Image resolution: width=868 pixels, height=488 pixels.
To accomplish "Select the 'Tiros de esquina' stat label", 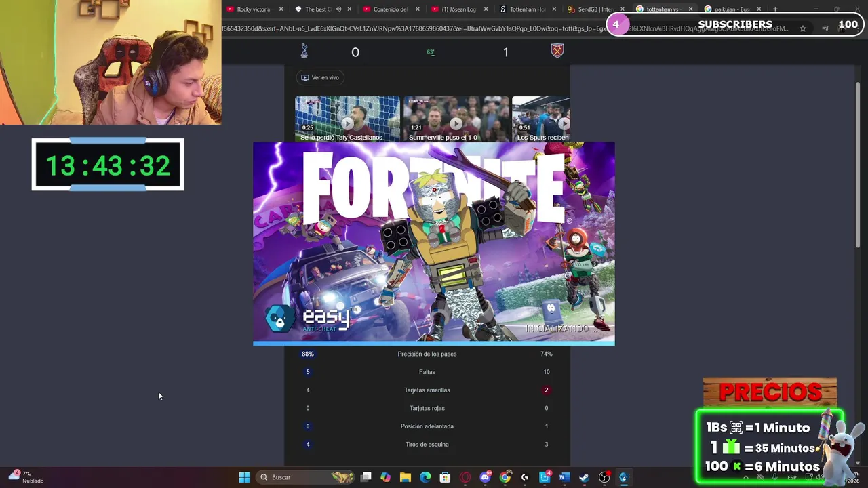I will 427,445.
